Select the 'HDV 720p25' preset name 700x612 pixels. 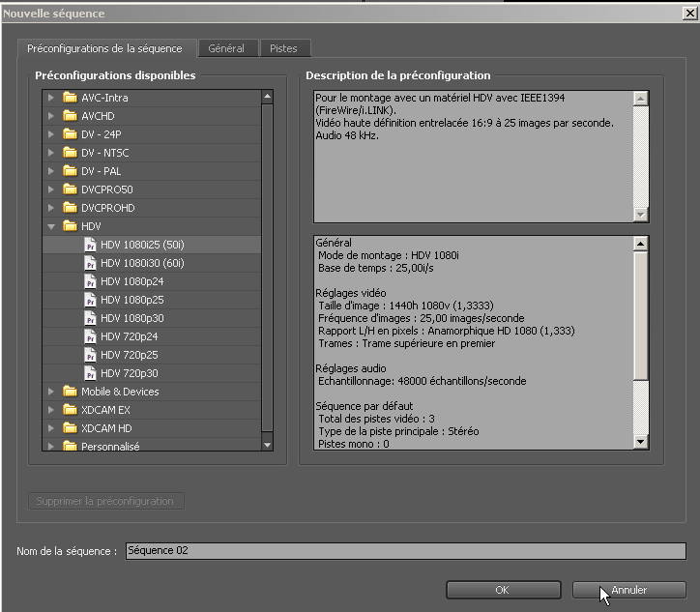(x=129, y=355)
